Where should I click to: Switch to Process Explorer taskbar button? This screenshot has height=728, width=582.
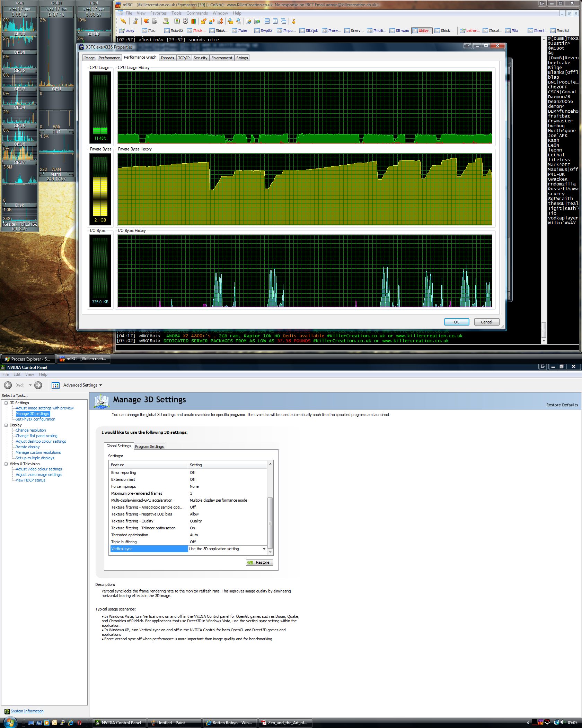point(28,359)
